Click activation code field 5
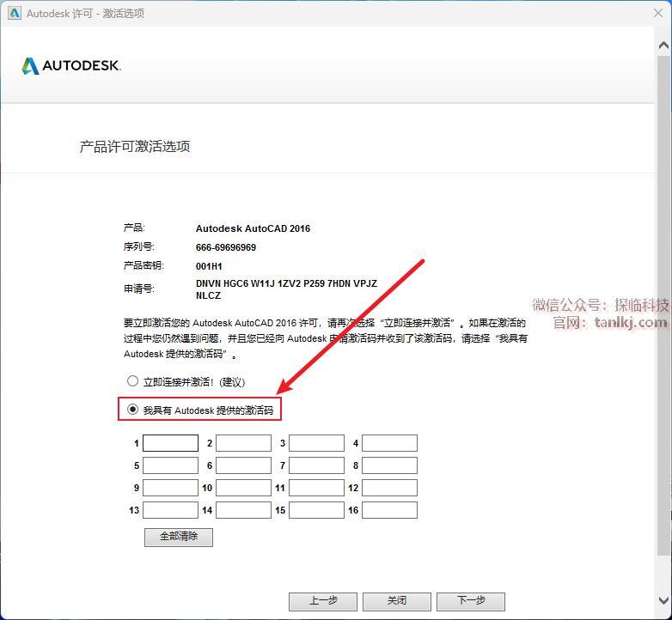 pos(170,465)
